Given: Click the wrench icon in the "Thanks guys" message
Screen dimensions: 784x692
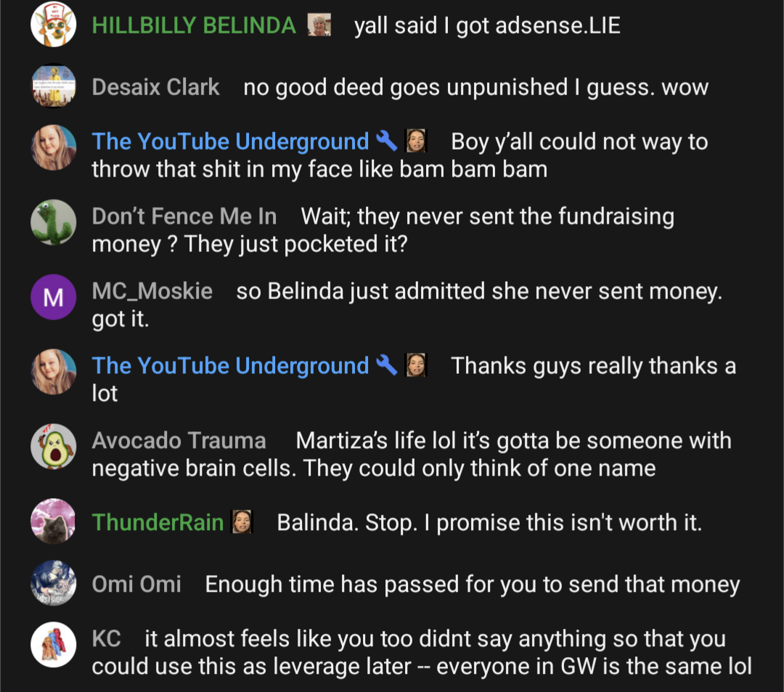Looking at the screenshot, I should [386, 365].
